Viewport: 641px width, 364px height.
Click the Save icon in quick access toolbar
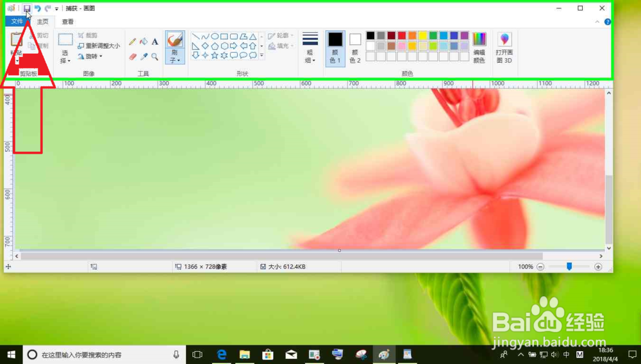pyautogui.click(x=27, y=8)
